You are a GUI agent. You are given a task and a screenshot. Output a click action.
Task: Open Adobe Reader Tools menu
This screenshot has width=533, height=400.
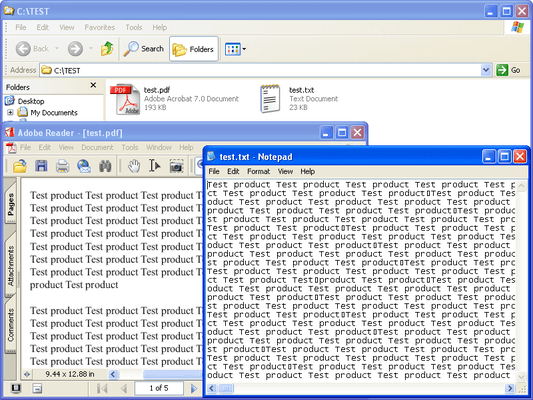point(130,147)
